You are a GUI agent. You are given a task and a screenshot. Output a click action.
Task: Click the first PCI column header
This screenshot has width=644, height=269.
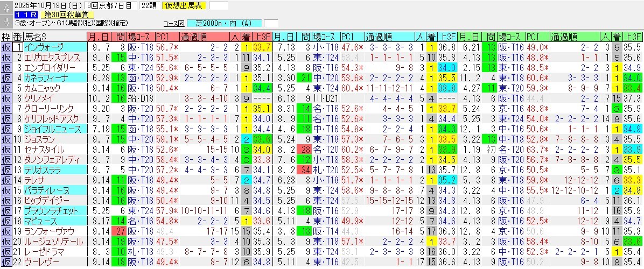[x=163, y=37]
